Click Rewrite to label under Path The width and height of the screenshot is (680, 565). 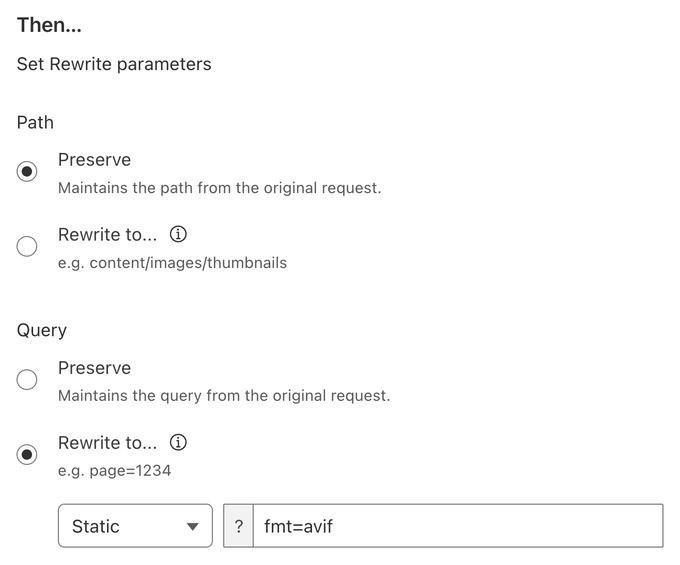coord(107,235)
